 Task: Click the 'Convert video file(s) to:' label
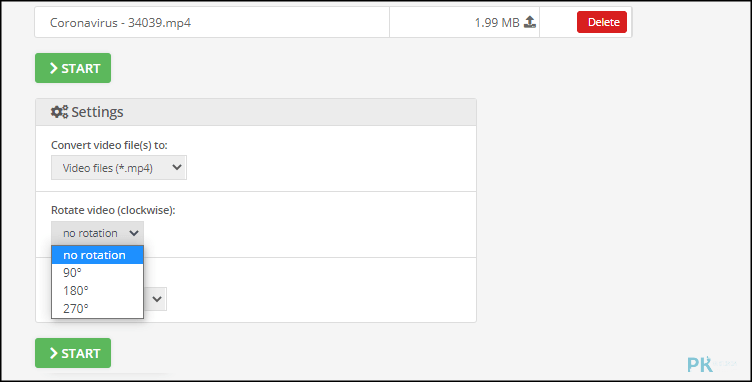[x=109, y=145]
